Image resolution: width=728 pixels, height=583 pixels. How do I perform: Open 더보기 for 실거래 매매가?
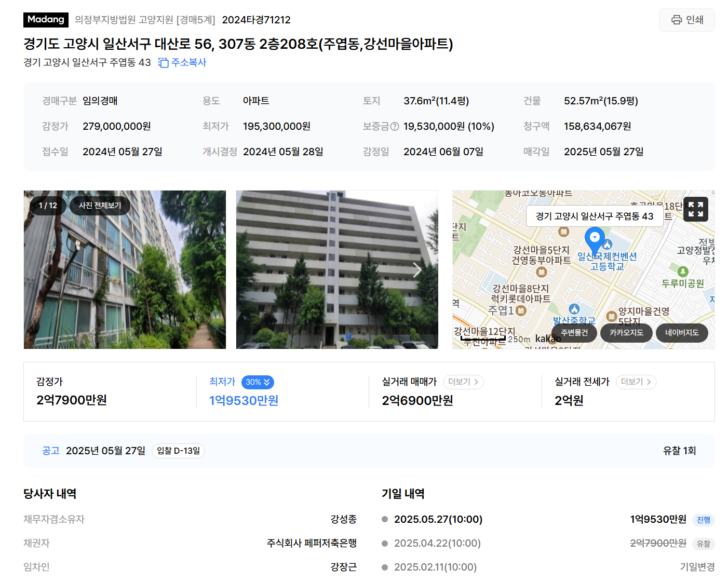tap(463, 382)
